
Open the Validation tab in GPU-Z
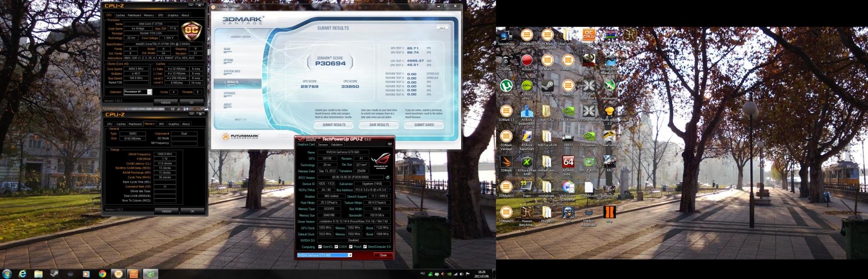pyautogui.click(x=337, y=145)
